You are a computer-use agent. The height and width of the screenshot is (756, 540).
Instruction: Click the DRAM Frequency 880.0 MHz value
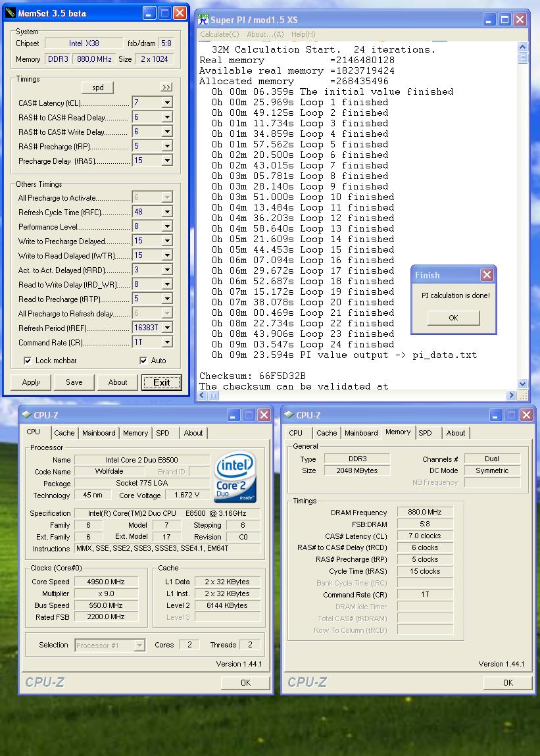coord(425,512)
